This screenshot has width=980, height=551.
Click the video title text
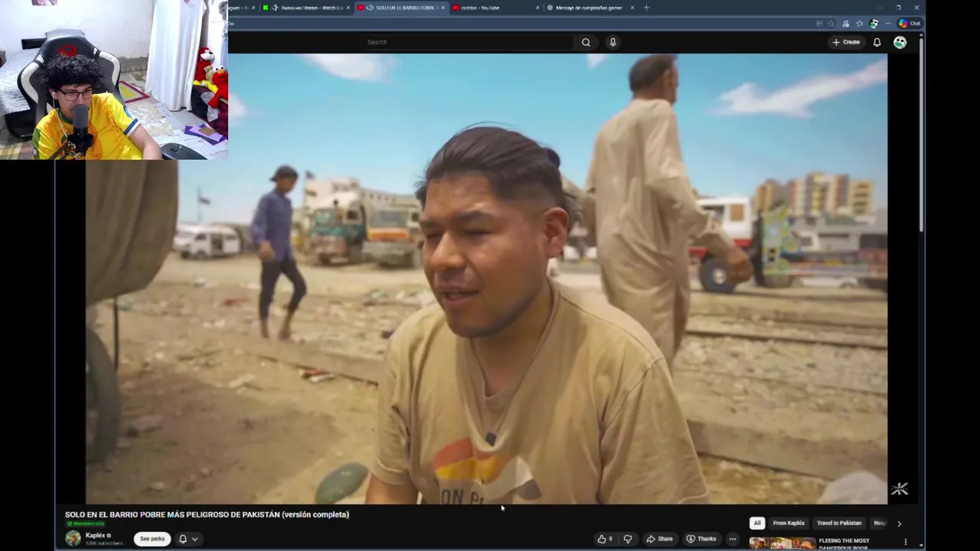point(207,514)
